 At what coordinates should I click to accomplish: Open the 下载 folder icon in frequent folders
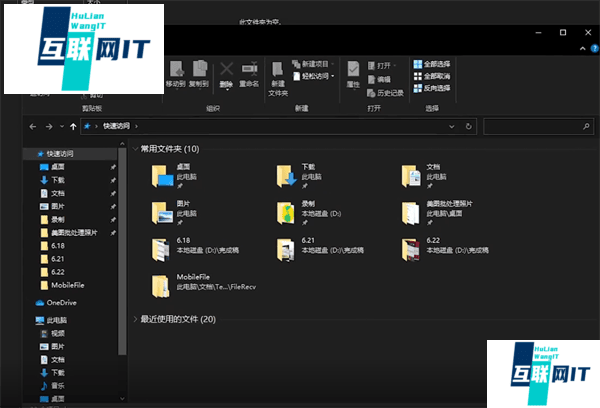coord(287,177)
